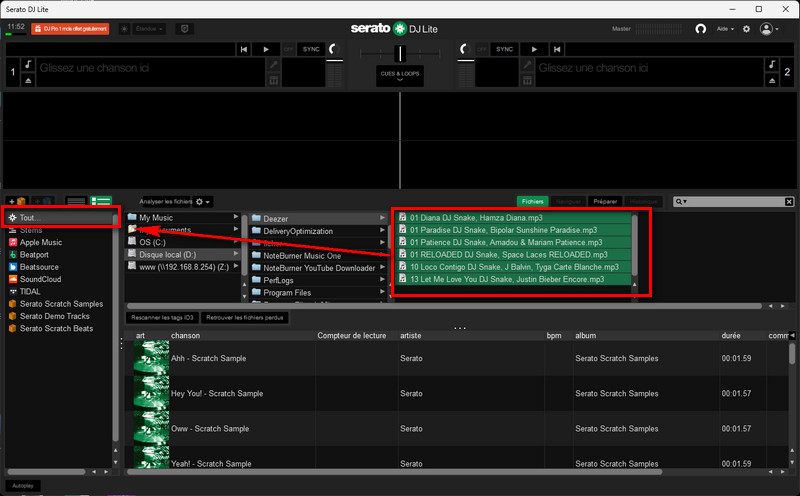Click the deck 2 tempo knob icon

coord(464,49)
